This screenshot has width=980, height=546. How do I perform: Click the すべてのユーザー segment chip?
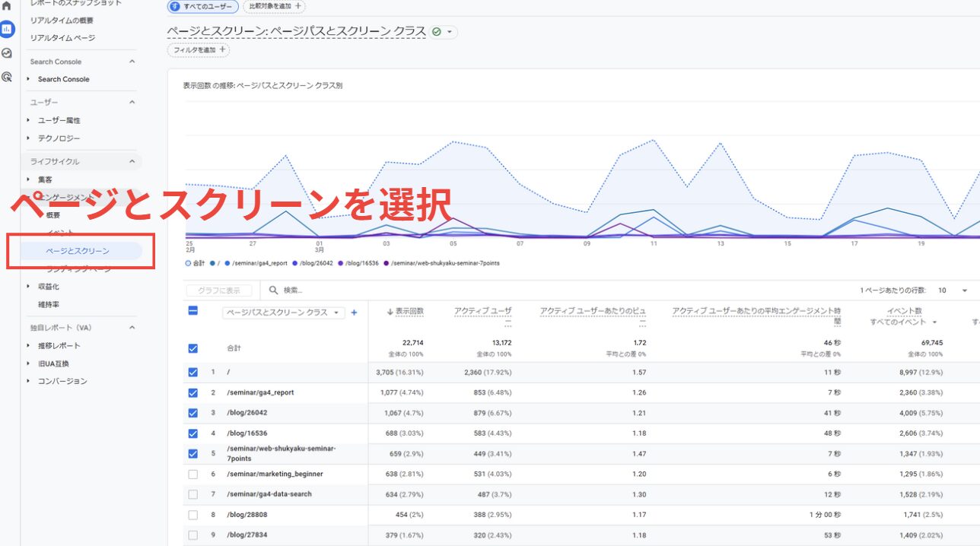pyautogui.click(x=203, y=6)
